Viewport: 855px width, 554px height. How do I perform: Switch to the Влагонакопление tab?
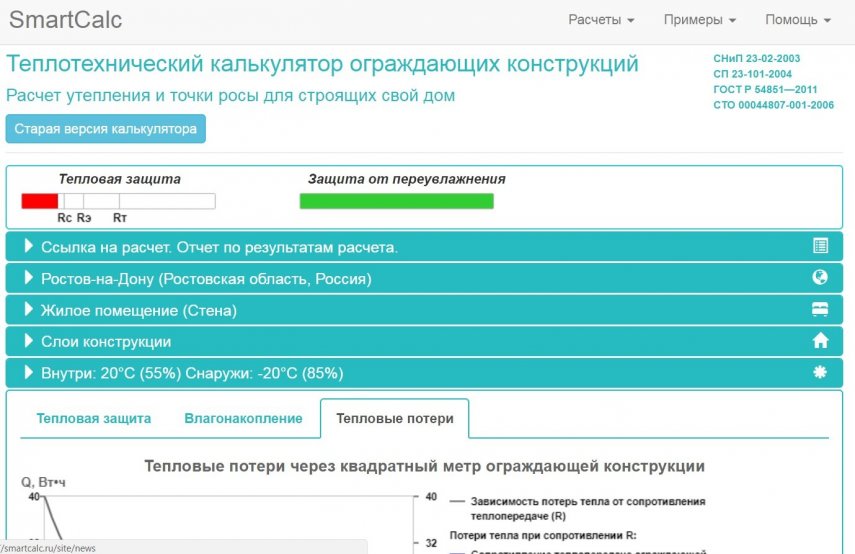click(x=243, y=418)
